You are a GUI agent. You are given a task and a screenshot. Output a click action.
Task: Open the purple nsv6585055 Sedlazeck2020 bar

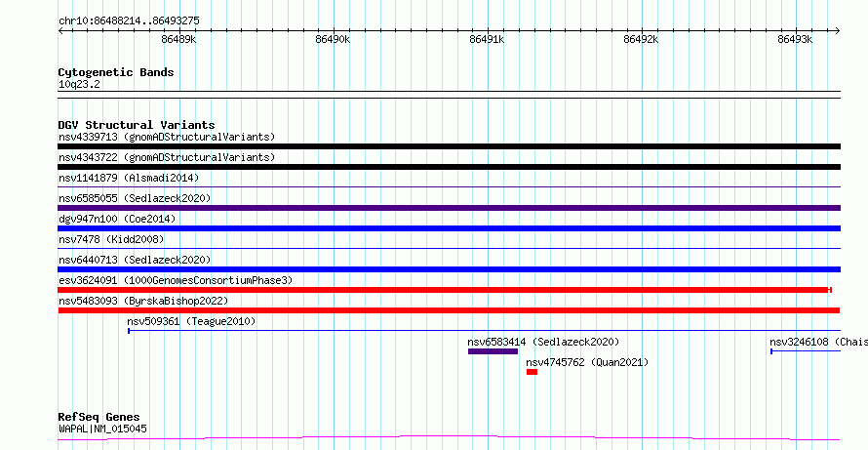point(449,208)
